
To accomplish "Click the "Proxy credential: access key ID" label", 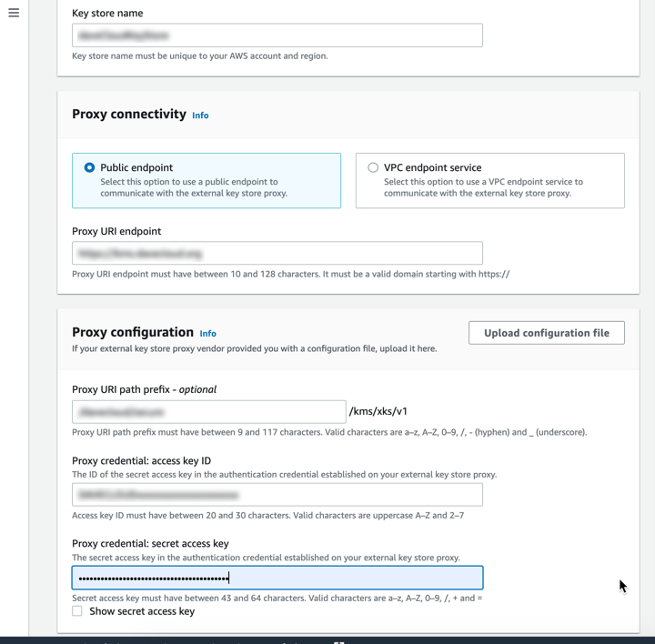I will [141, 460].
